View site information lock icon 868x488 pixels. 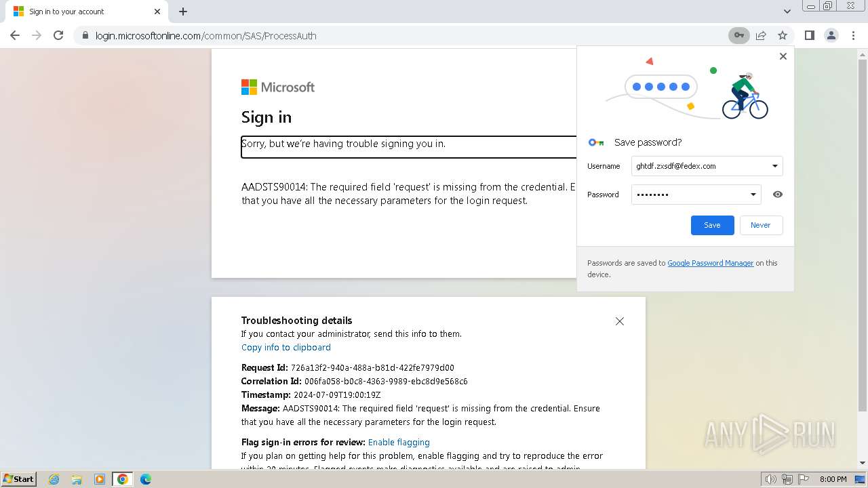point(85,36)
